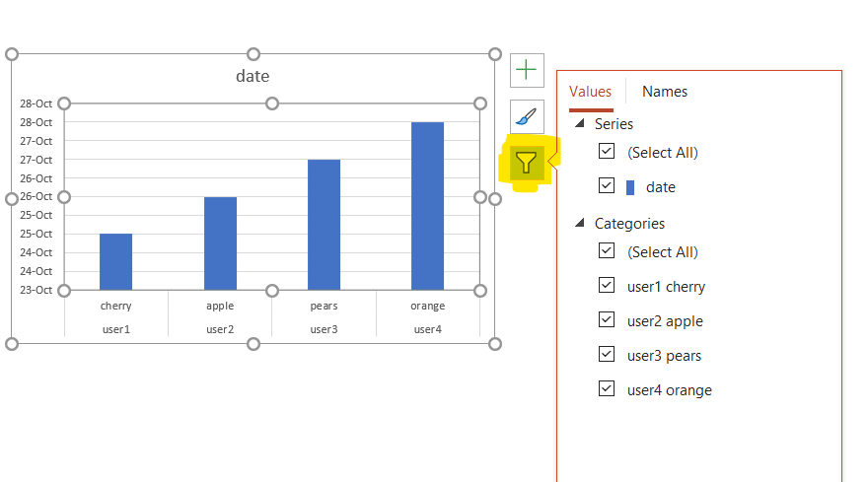Select the cherry bar in chart

pos(115,262)
